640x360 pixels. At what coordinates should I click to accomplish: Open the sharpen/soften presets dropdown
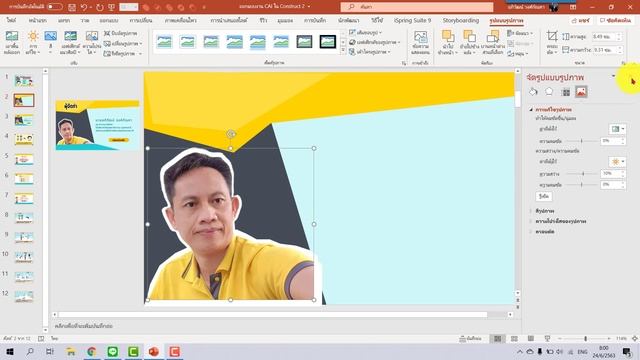coord(617,129)
